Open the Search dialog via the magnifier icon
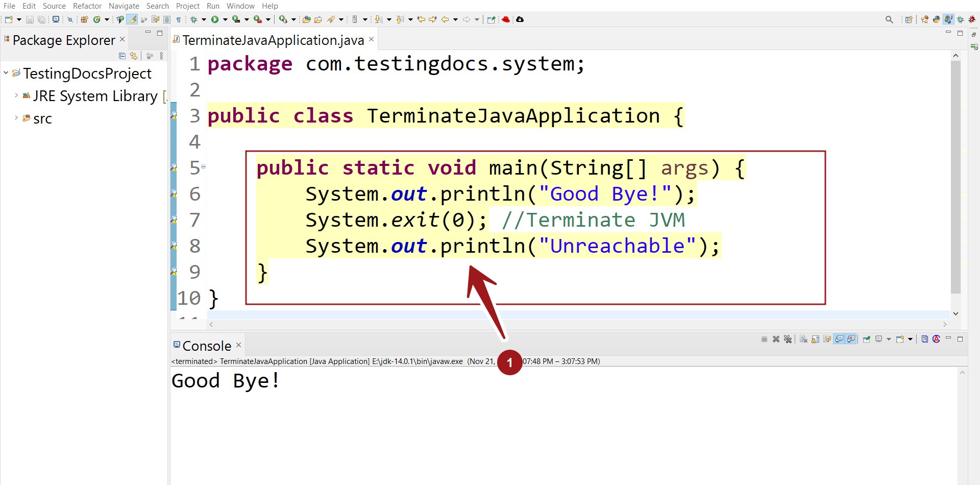980x485 pixels. pos(889,19)
